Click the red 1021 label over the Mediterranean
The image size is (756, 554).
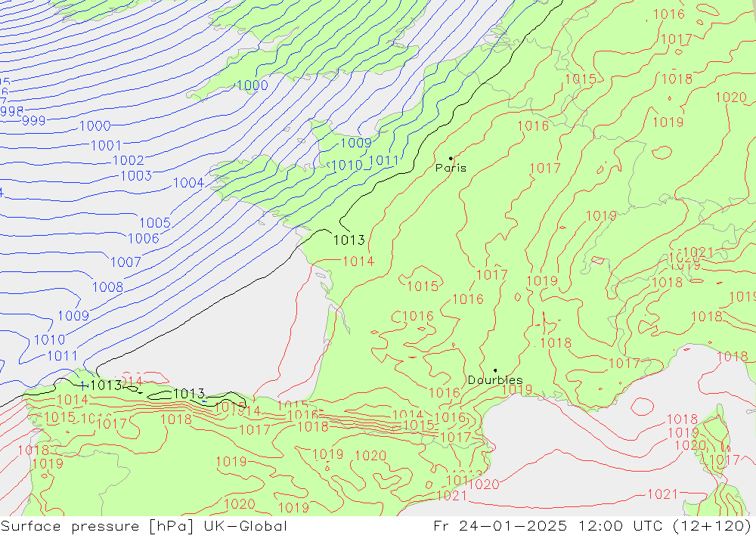(662, 494)
